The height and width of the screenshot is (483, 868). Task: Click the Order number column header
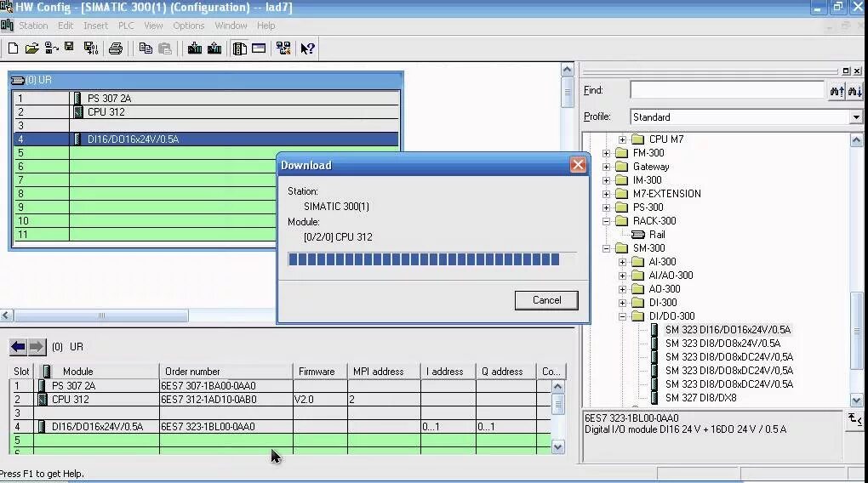tap(226, 372)
